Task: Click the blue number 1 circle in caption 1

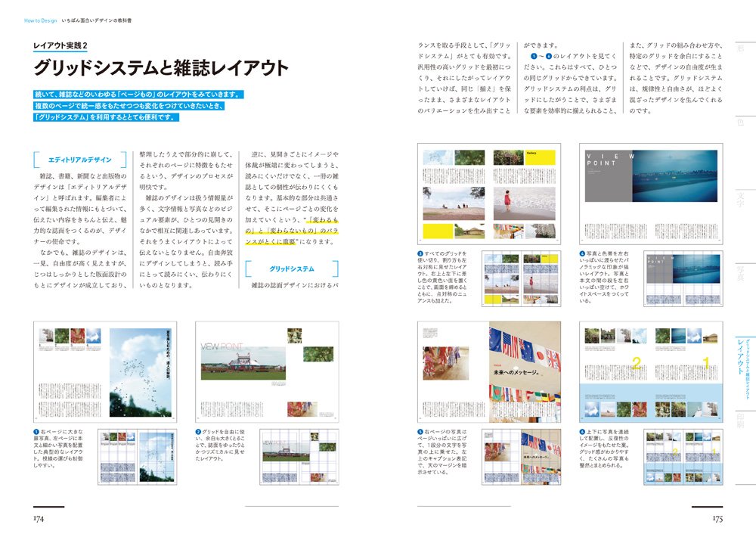Action: coord(36,432)
